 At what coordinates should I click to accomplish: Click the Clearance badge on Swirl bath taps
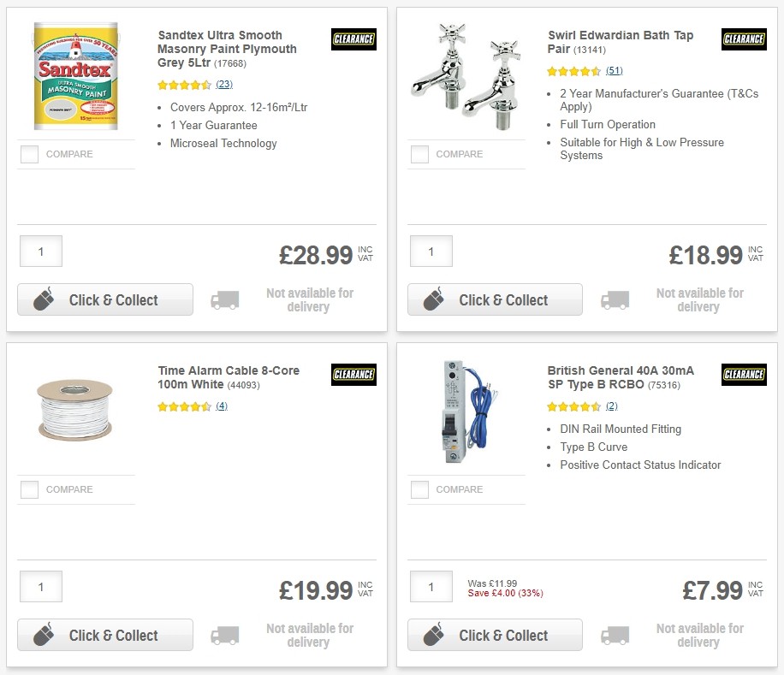pyautogui.click(x=743, y=38)
